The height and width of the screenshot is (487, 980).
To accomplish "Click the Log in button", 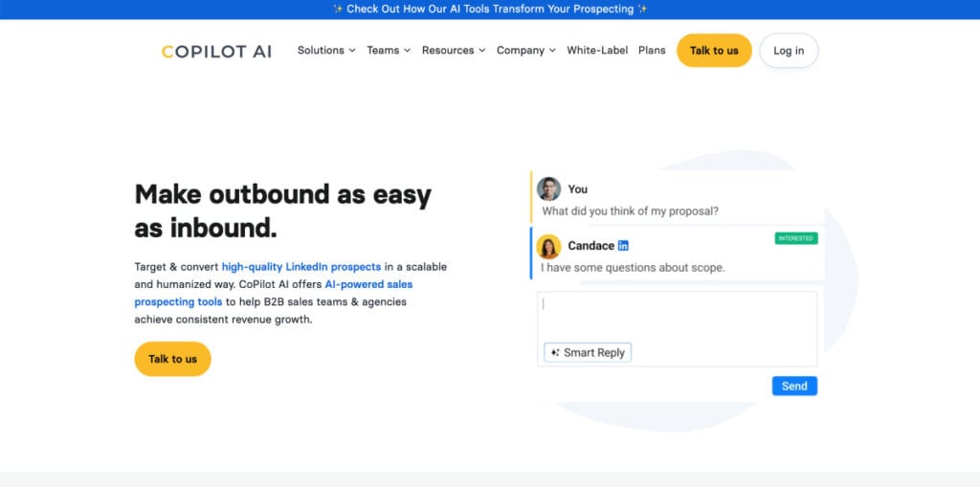I will (789, 51).
